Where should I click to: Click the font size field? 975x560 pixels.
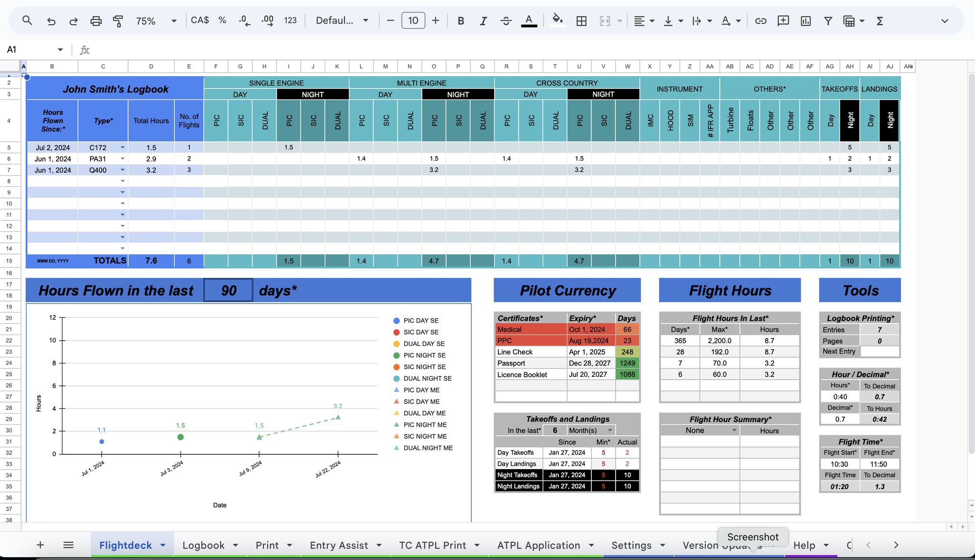(413, 20)
